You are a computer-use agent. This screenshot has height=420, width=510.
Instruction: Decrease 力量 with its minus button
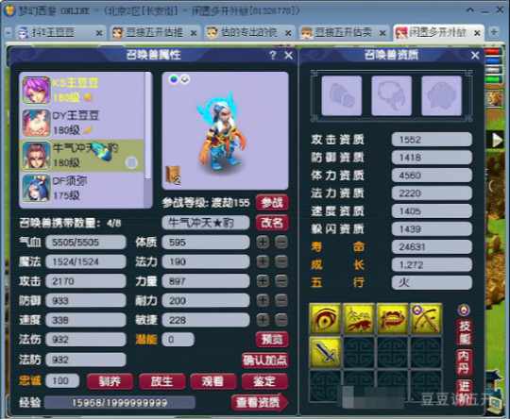tap(281, 281)
